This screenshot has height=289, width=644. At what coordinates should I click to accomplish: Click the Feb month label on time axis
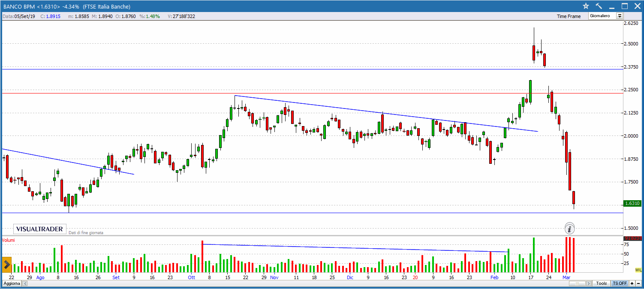tap(495, 277)
